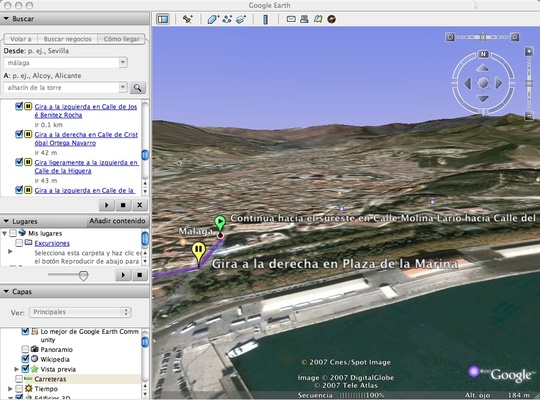Play the Lugares tour button

(x=123, y=275)
